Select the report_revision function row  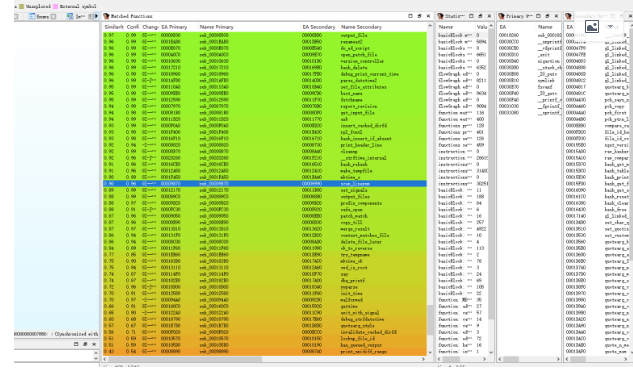(264, 106)
